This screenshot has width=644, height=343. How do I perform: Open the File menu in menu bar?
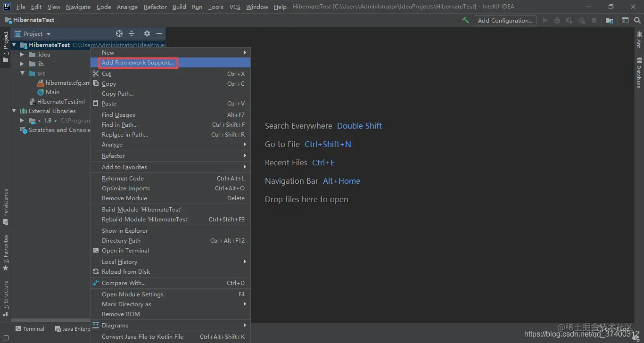tap(21, 7)
